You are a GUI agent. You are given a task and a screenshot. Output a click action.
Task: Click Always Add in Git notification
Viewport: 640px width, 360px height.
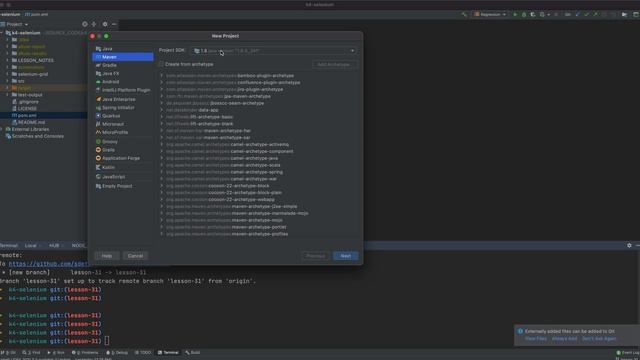pyautogui.click(x=564, y=339)
